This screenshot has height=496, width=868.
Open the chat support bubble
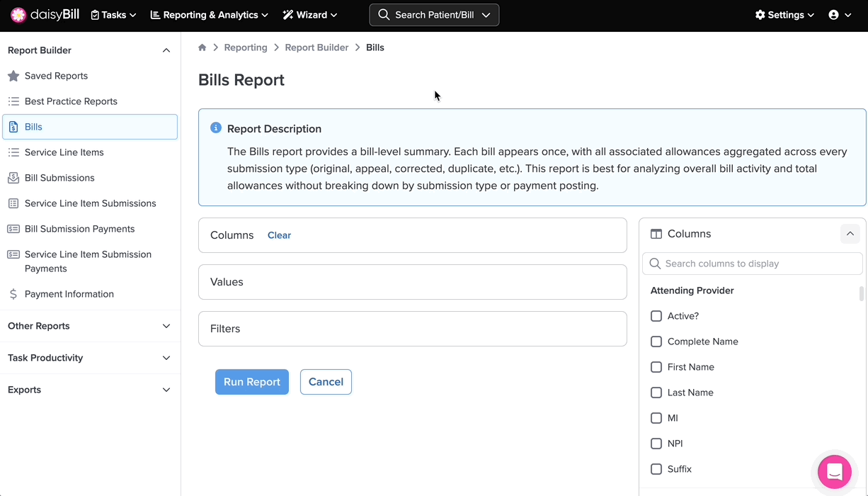[x=834, y=471]
